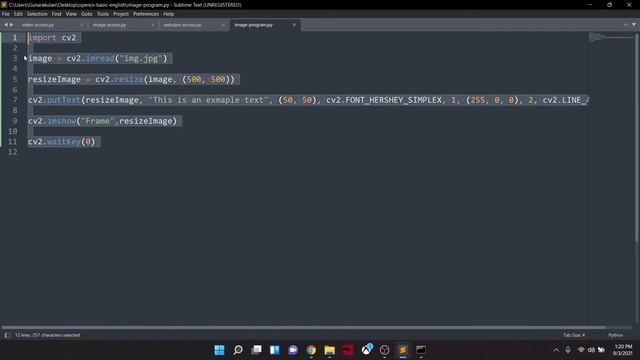The image size is (640, 360).
Task: Click the horizontal scrollbar of the editor
Action: point(303,327)
